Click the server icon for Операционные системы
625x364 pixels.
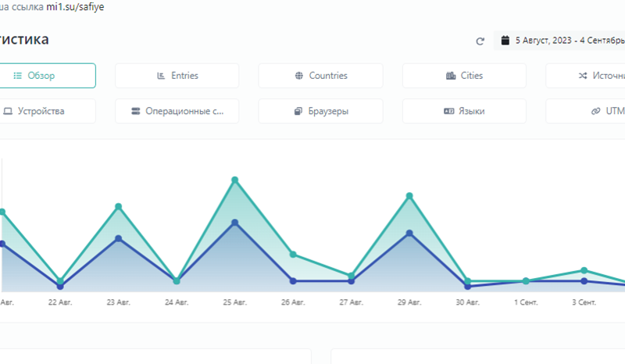pos(136,111)
